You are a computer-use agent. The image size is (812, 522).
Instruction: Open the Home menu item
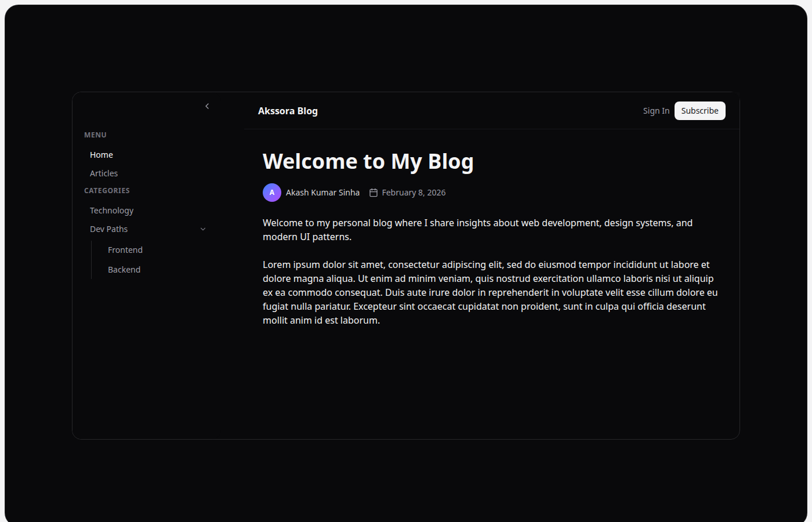click(x=101, y=155)
